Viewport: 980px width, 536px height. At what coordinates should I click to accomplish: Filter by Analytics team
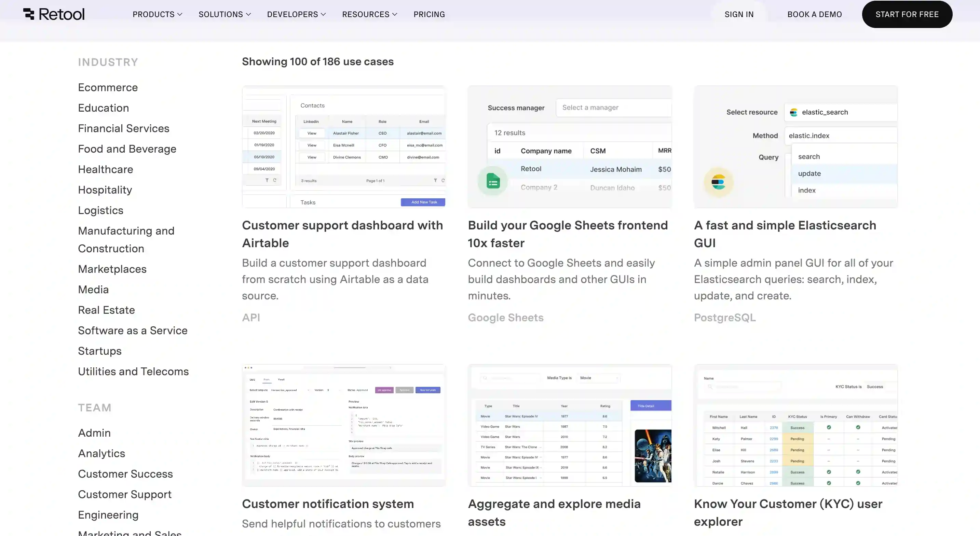[x=101, y=453]
